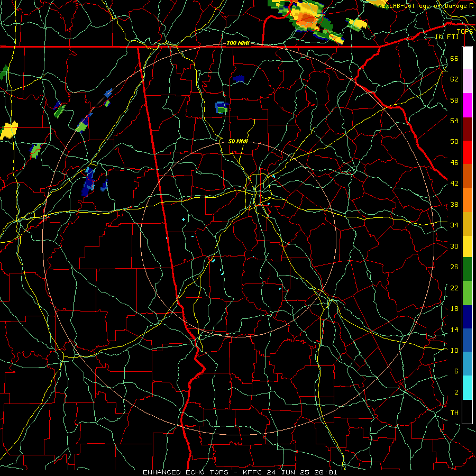Click the light green legend color segment

467,293
